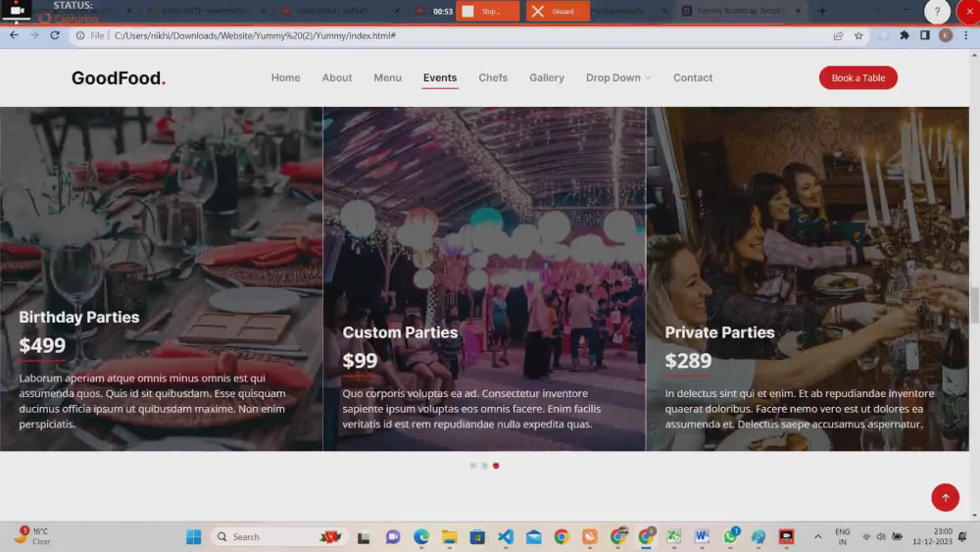Screen dimensions: 980x552
Task: Click the $289 price text
Action: coord(688,361)
